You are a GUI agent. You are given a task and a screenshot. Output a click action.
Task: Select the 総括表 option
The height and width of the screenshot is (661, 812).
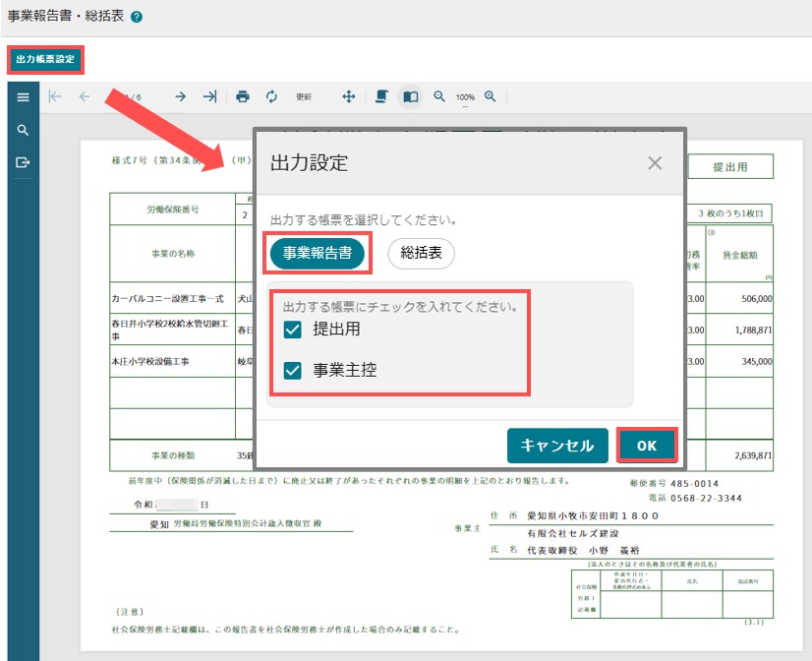(421, 254)
